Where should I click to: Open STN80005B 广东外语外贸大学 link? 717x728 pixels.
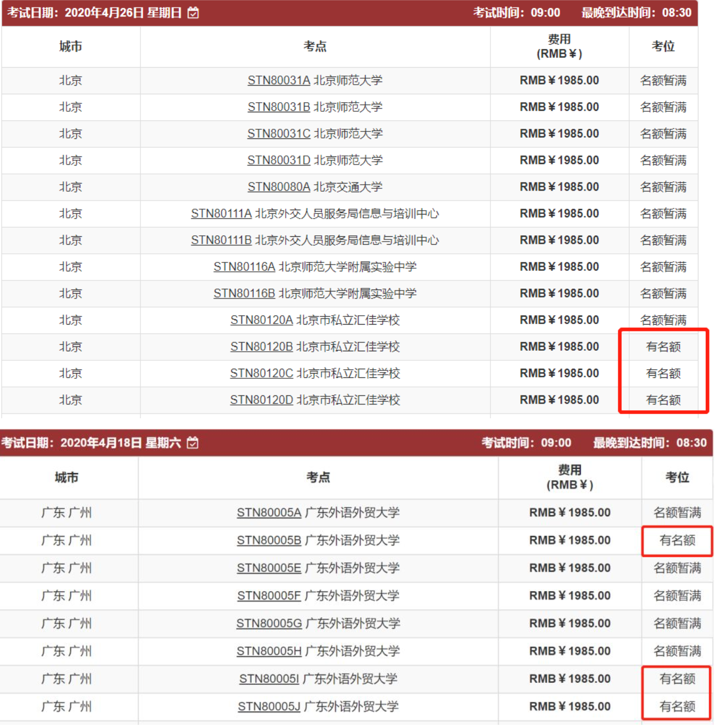(x=269, y=540)
